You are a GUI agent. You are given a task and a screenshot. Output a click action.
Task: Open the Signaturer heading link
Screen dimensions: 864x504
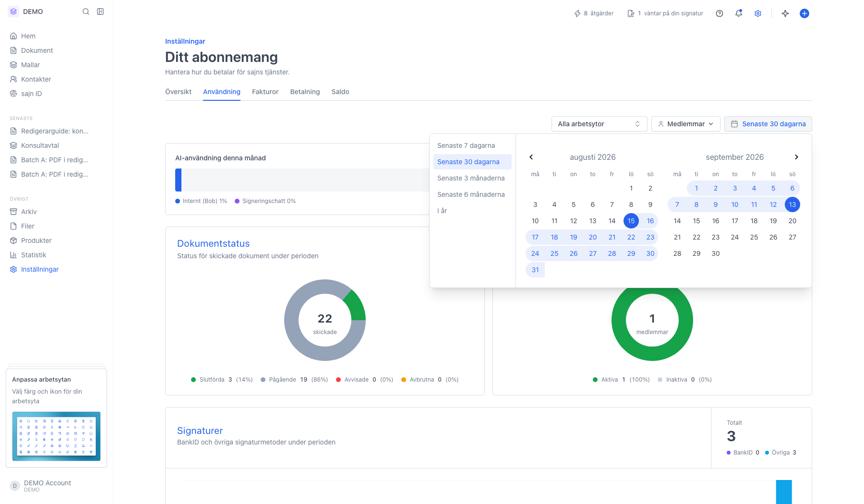[x=200, y=431]
